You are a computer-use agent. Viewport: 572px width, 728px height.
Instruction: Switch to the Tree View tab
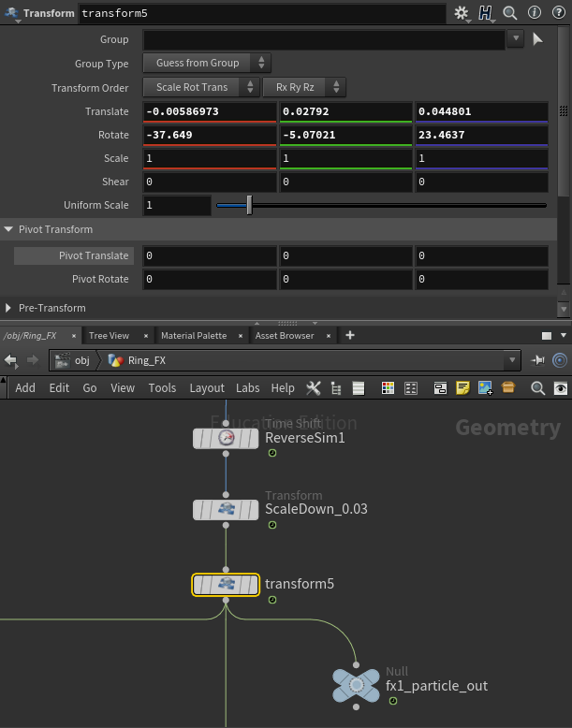pos(109,336)
